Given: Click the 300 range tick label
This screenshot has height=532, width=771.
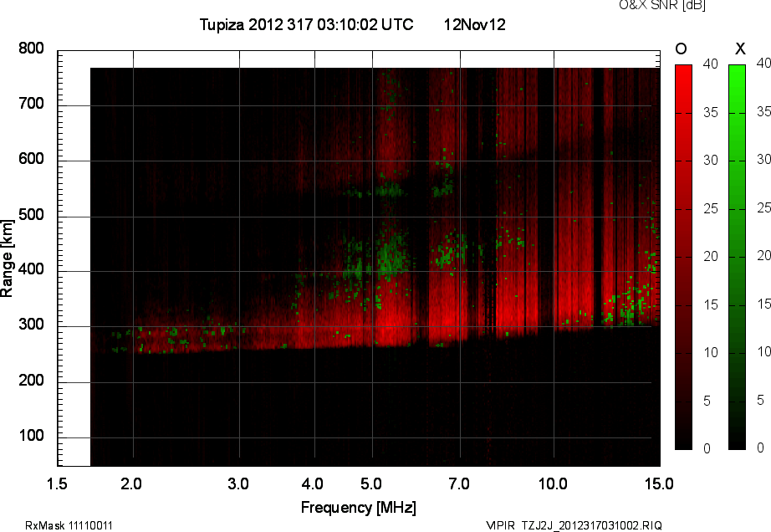Looking at the screenshot, I should [x=31, y=327].
